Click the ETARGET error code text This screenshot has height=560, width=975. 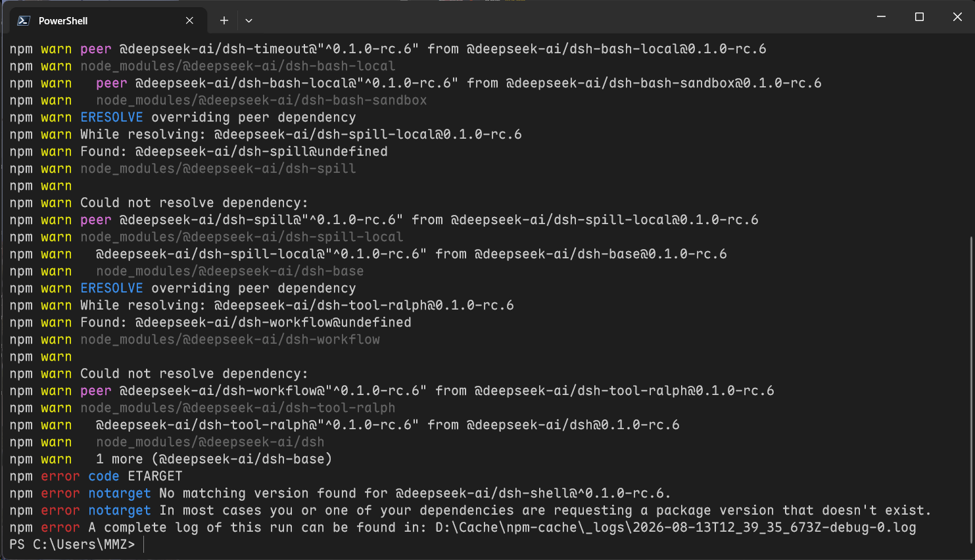(x=155, y=476)
